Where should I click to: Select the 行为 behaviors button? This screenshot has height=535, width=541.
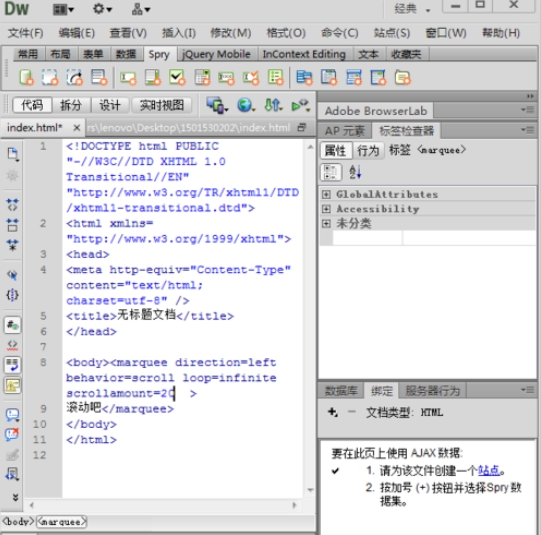pos(368,150)
